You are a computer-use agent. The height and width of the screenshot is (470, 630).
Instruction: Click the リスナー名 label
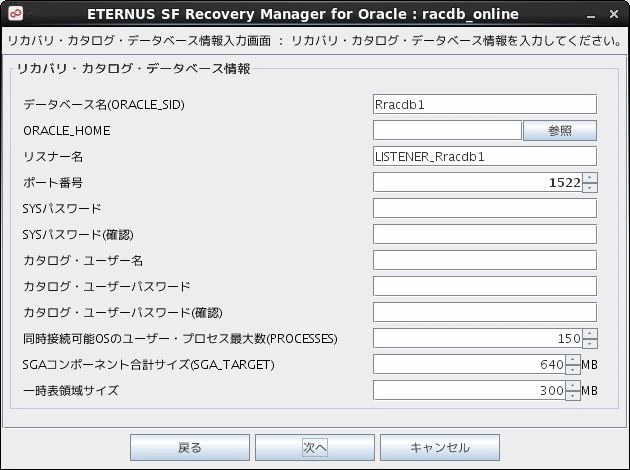53,157
